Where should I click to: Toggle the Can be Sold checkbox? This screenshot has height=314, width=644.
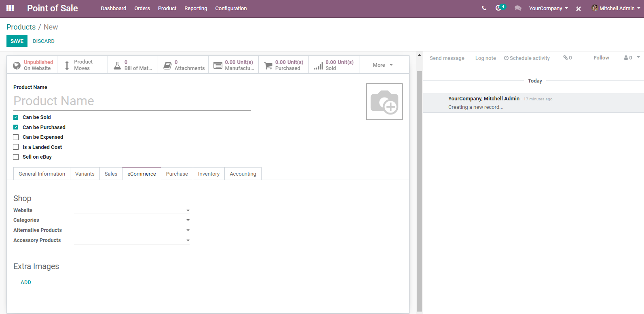click(16, 117)
